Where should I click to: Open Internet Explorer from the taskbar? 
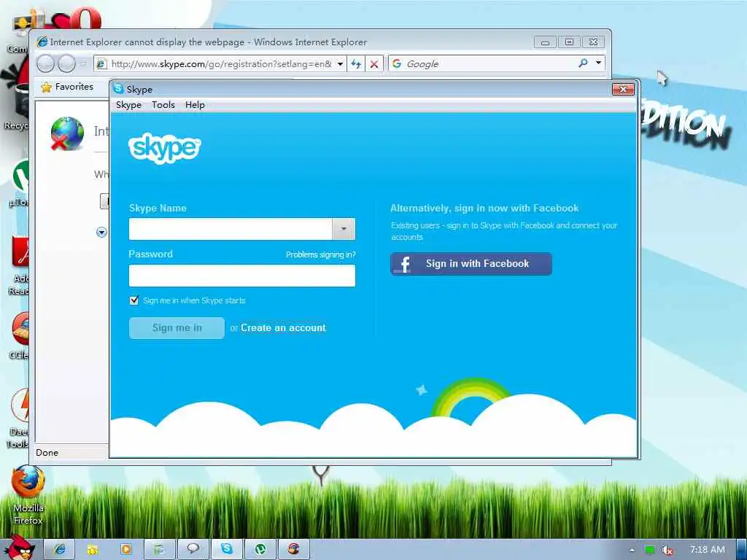click(x=59, y=550)
